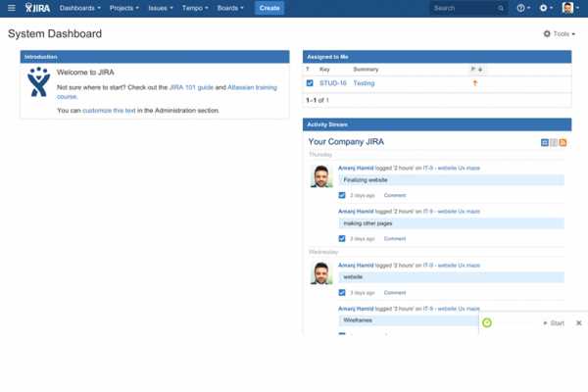
Task: Click the STUD-16 orange priority arrow
Action: tap(475, 83)
